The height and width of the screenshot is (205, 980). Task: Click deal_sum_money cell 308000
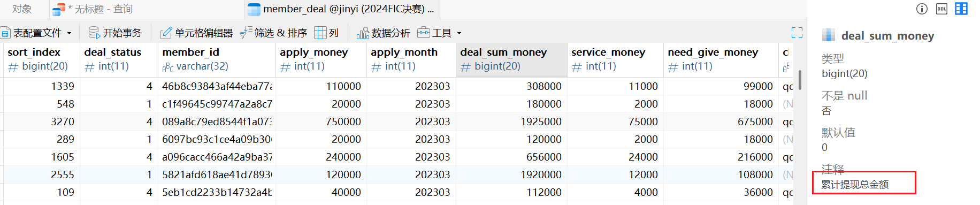[x=511, y=86]
